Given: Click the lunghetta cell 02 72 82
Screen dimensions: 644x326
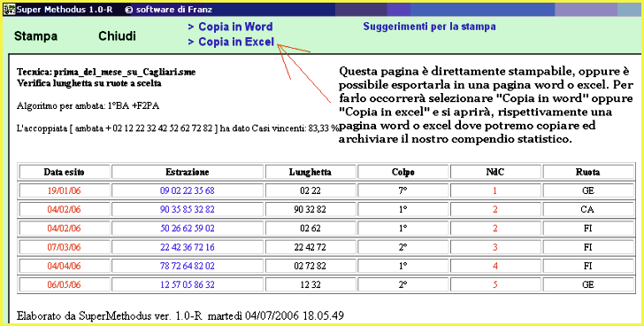Looking at the screenshot, I should pyautogui.click(x=310, y=266).
